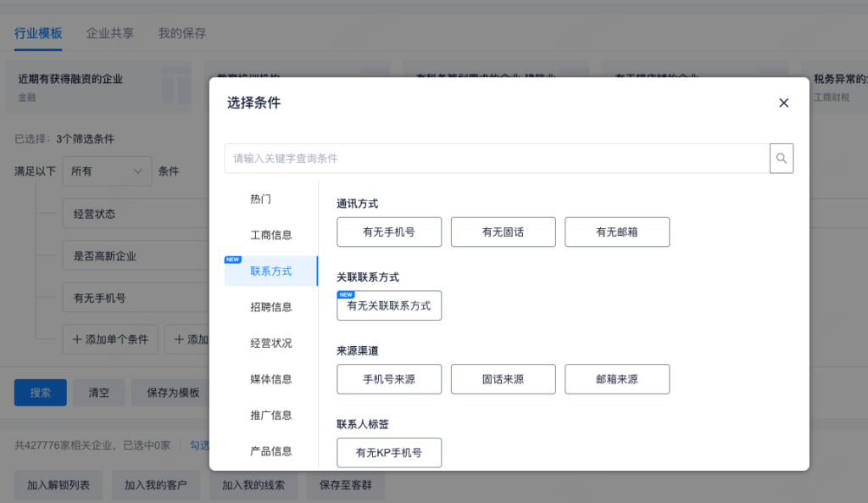Pick the 有无固话 condition

[503, 232]
